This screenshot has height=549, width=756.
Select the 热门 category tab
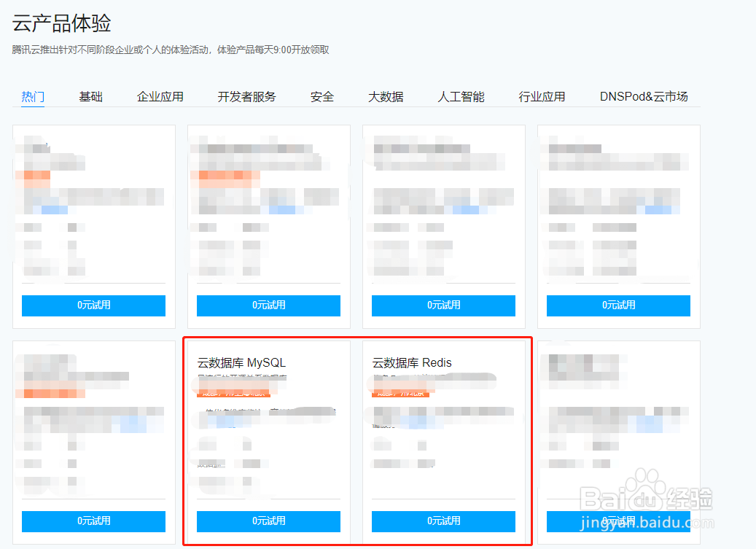(33, 96)
